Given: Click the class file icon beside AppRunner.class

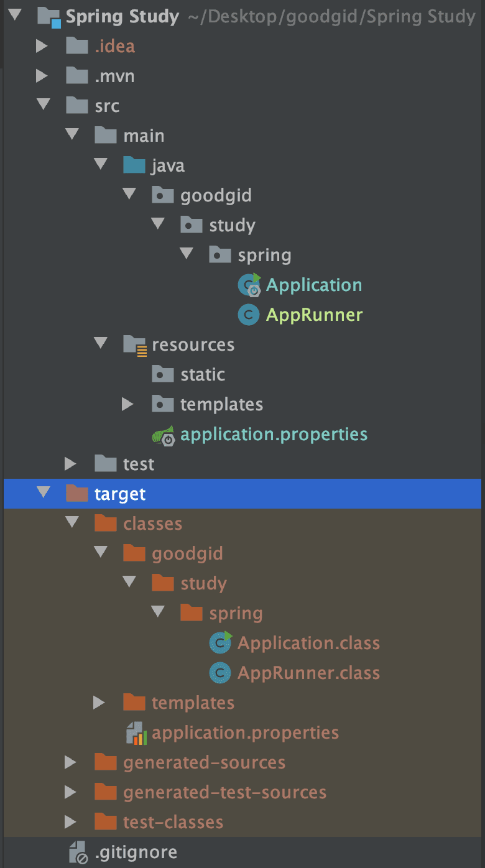Looking at the screenshot, I should tap(221, 672).
